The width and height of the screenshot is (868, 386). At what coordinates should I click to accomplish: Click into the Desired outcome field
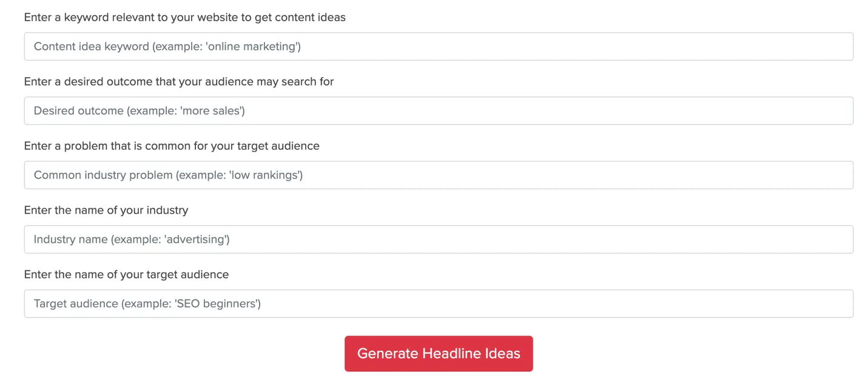click(x=438, y=111)
